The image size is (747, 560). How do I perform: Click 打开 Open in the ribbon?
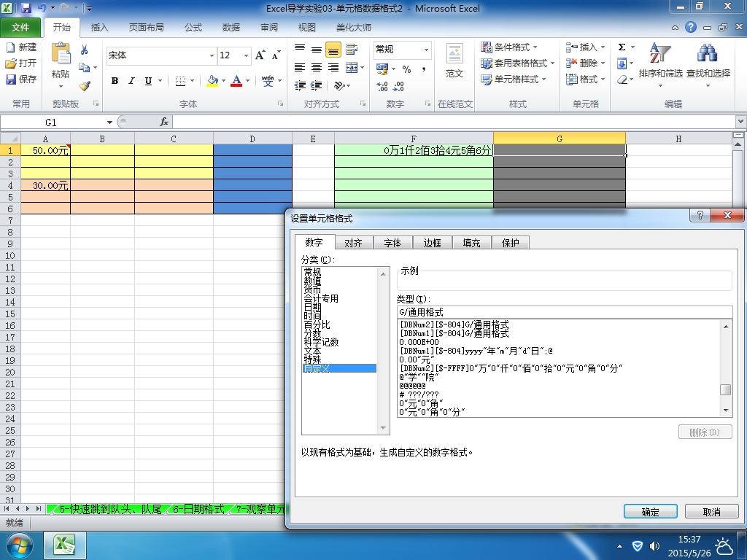click(21, 63)
